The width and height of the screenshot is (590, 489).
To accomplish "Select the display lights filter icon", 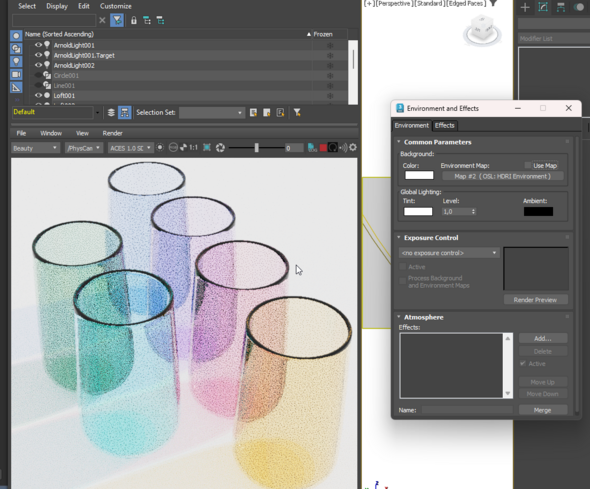I will point(16,61).
